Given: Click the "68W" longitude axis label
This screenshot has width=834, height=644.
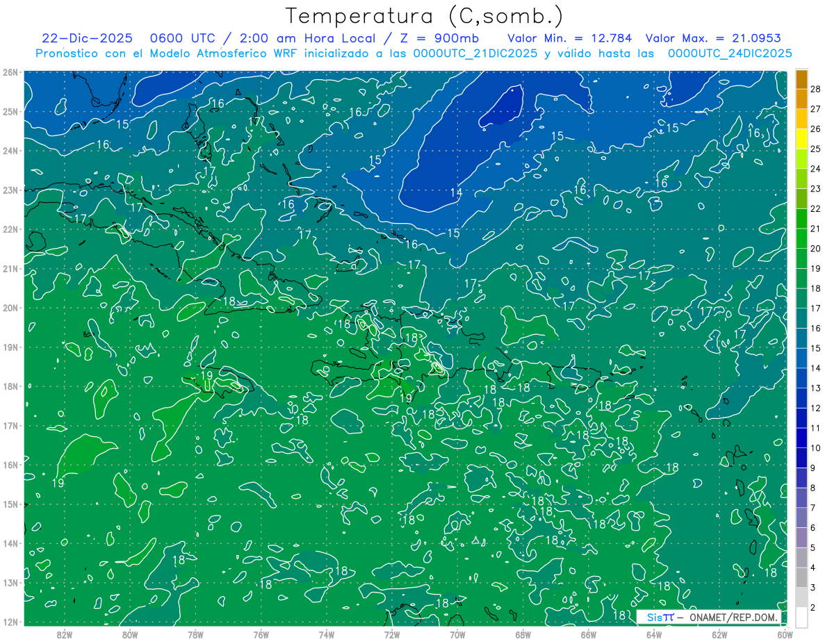Looking at the screenshot, I should point(523,634).
